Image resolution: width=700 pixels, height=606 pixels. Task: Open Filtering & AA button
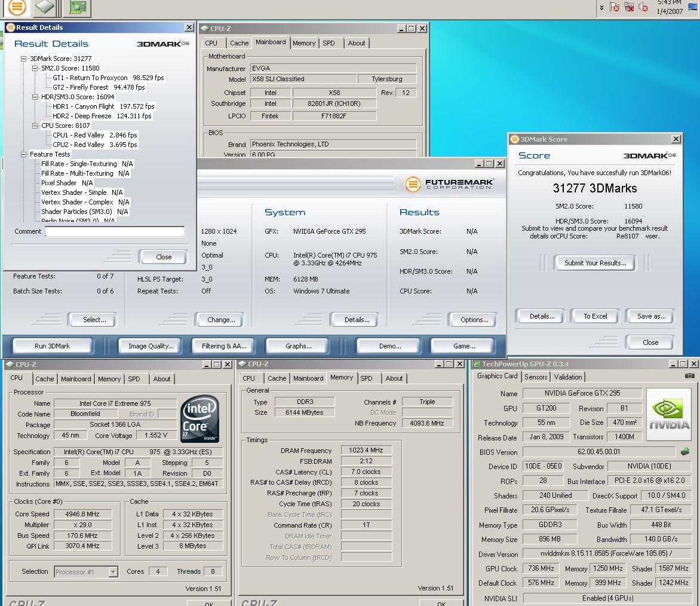coord(223,346)
